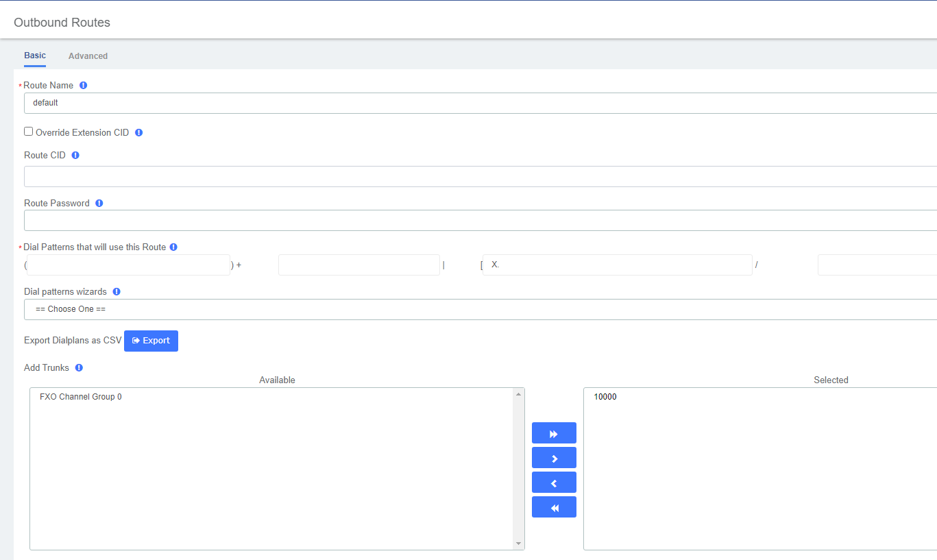Move the highlighted trunk to Selected with single-right arrow
Viewport: 937px width, 560px height.
[x=554, y=458]
